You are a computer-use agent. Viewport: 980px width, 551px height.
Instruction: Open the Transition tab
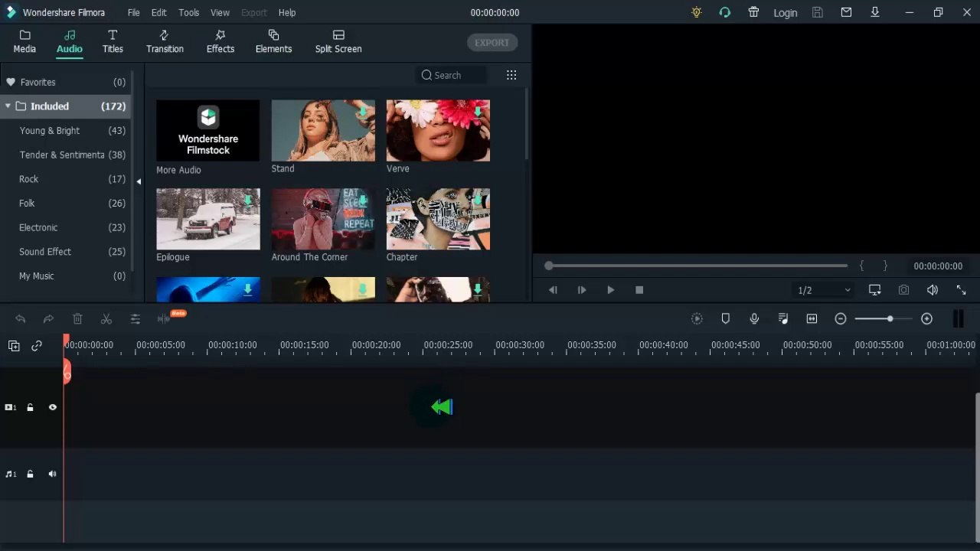pos(165,41)
